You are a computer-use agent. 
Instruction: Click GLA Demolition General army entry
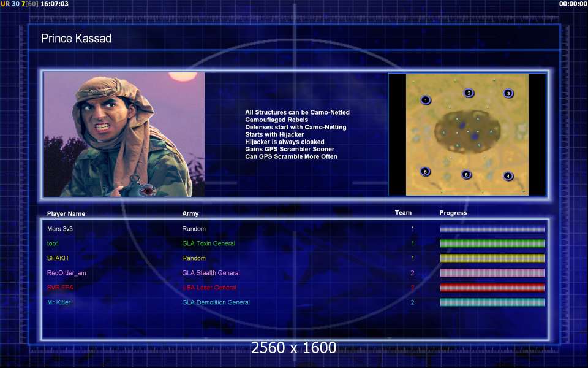216,302
